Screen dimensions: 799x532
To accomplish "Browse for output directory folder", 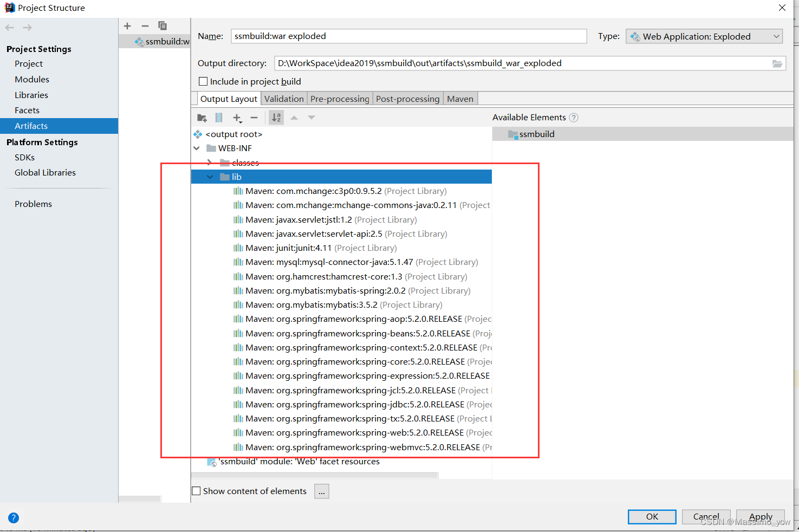I will coord(777,63).
